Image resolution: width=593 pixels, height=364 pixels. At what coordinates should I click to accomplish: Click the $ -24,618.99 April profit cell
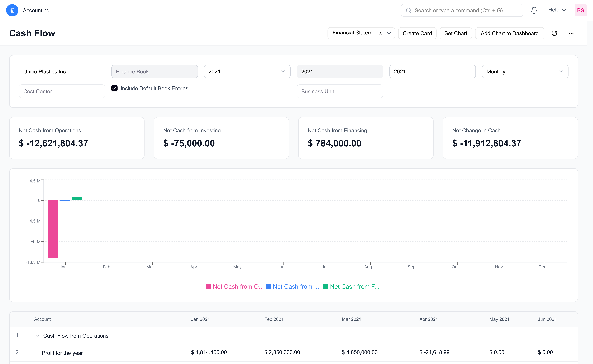(x=434, y=352)
